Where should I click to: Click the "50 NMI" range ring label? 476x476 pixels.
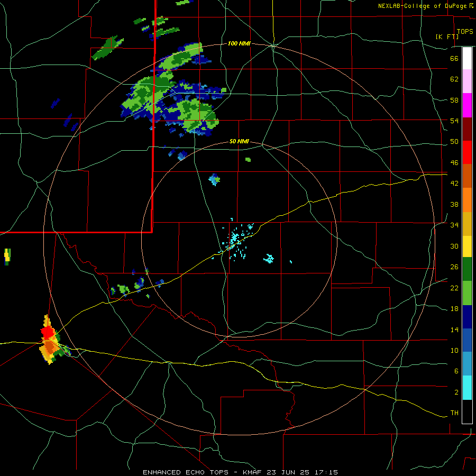pyautogui.click(x=239, y=141)
